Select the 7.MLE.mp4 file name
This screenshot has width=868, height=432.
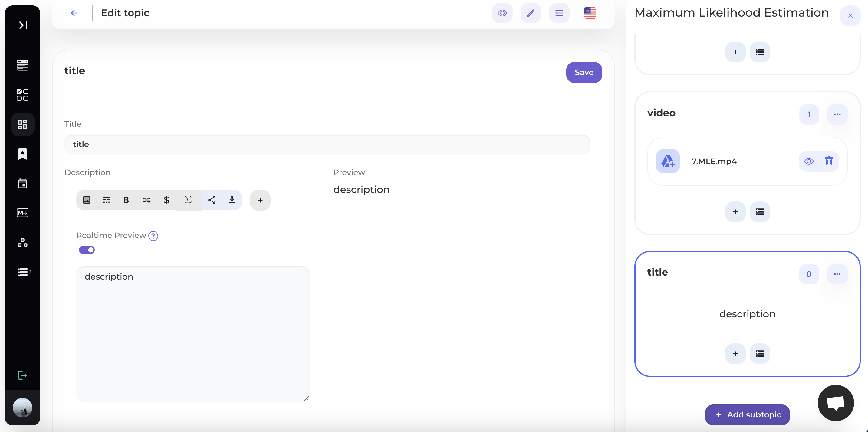click(714, 161)
